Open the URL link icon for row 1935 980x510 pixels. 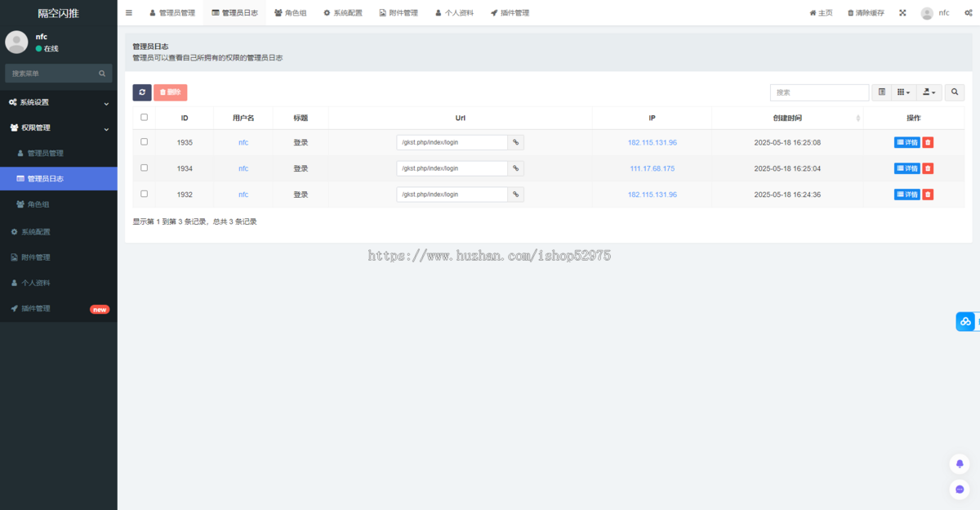(515, 142)
